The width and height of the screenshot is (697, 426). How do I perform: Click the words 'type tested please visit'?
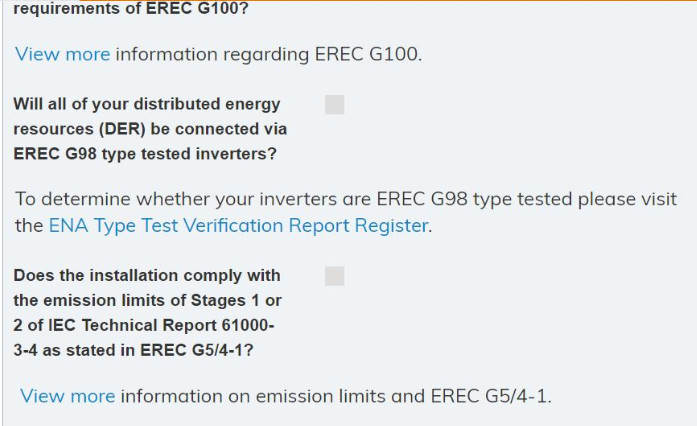[x=575, y=199]
